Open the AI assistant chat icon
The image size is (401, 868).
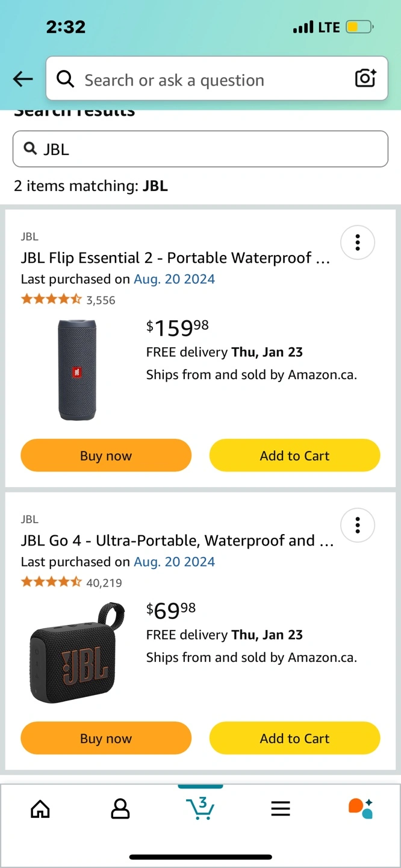coord(361,808)
